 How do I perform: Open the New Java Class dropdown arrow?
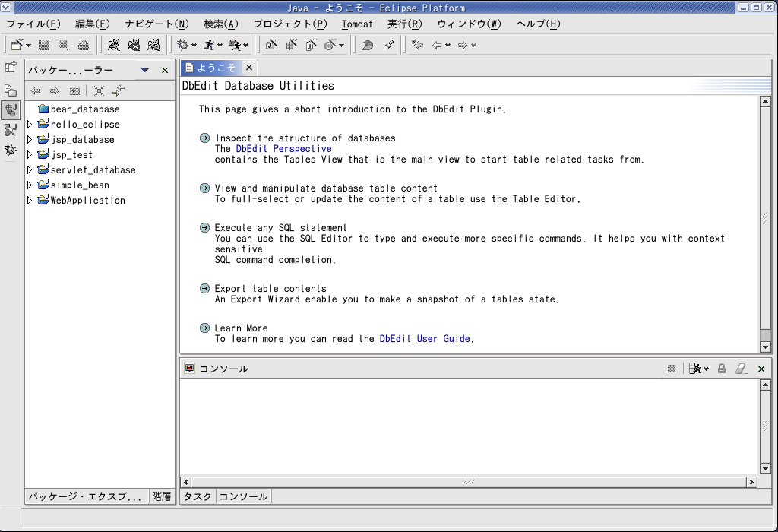point(341,46)
